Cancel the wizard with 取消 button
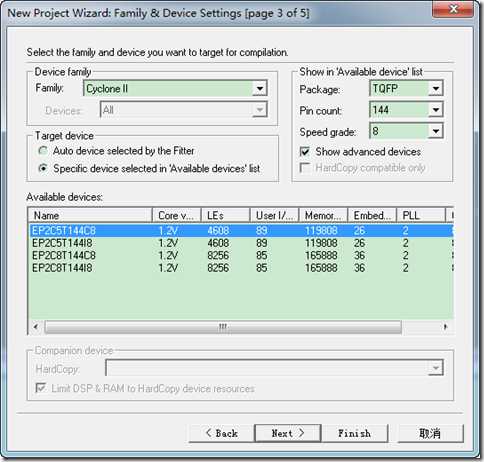This screenshot has height=462, width=484. (430, 433)
